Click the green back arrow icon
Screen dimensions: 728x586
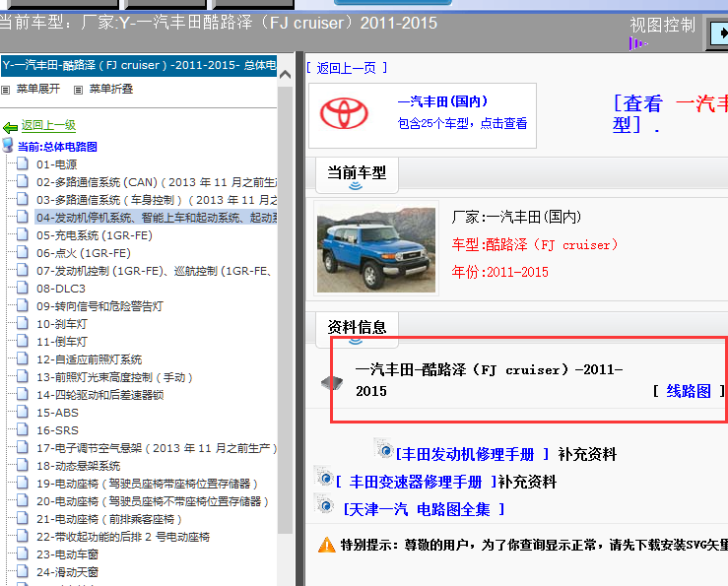pos(10,127)
